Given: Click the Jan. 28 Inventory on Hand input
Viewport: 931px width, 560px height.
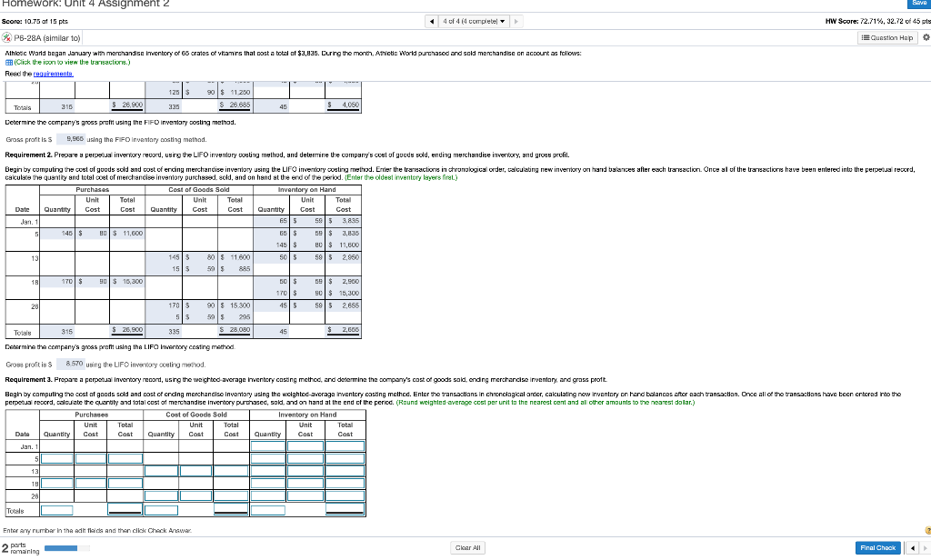Looking at the screenshot, I should pos(267,496).
